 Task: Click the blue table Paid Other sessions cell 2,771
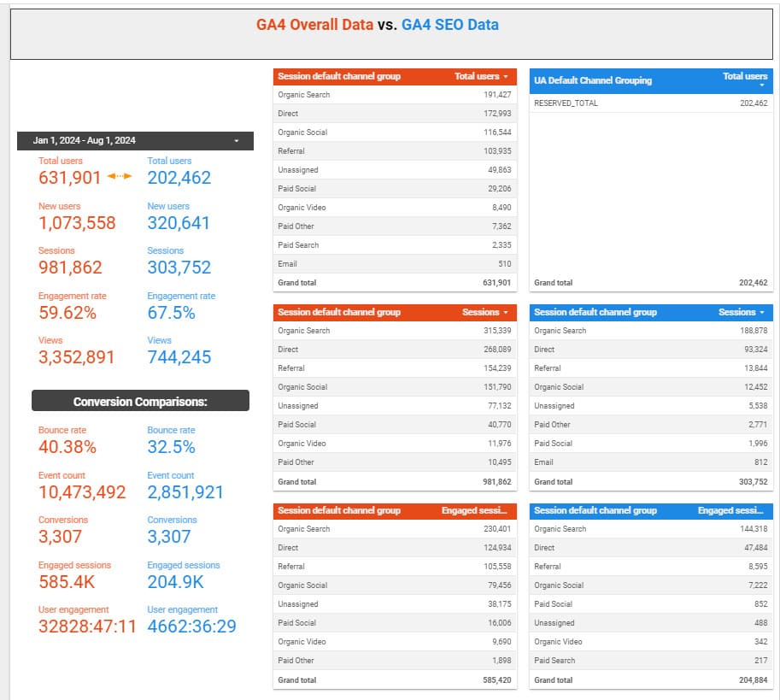[758, 425]
